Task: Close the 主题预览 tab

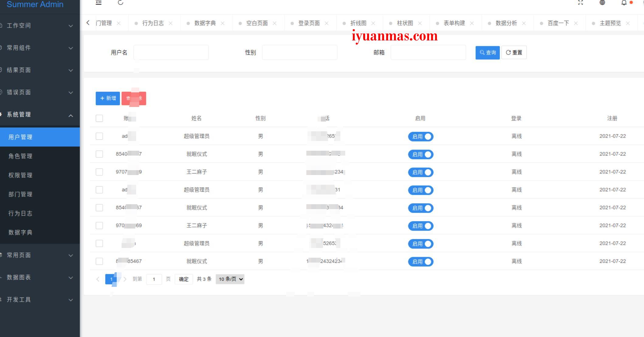Action: coord(628,23)
